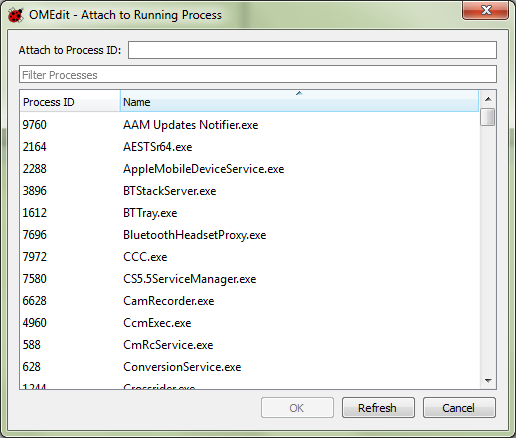The height and width of the screenshot is (438, 516).
Task: Click the vertical scrollbar thumb
Action: [x=488, y=117]
